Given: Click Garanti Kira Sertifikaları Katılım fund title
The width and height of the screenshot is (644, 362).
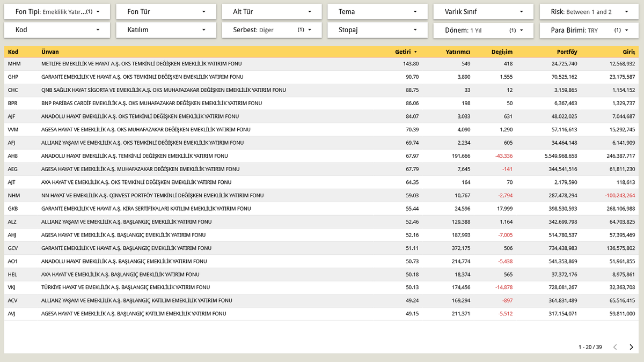Looking at the screenshot, I should click(146, 209).
